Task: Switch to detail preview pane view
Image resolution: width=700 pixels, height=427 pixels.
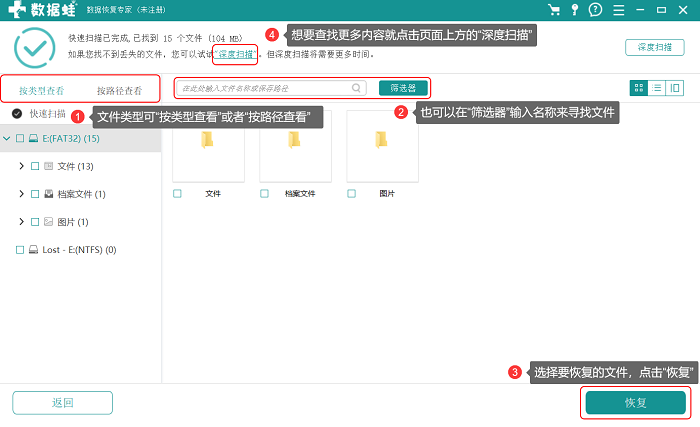Action: [675, 88]
